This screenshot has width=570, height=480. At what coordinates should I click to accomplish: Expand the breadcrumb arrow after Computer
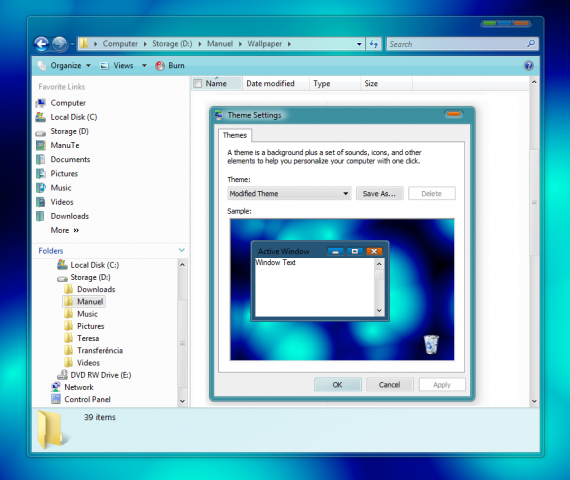point(145,44)
